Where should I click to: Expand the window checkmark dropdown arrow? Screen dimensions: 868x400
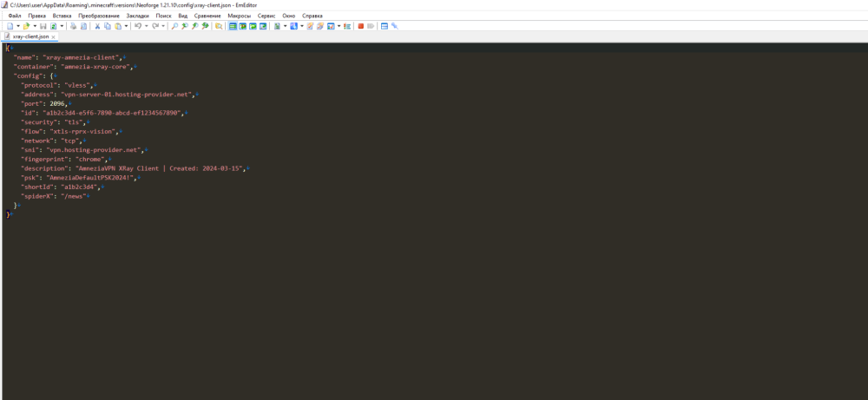click(x=339, y=26)
